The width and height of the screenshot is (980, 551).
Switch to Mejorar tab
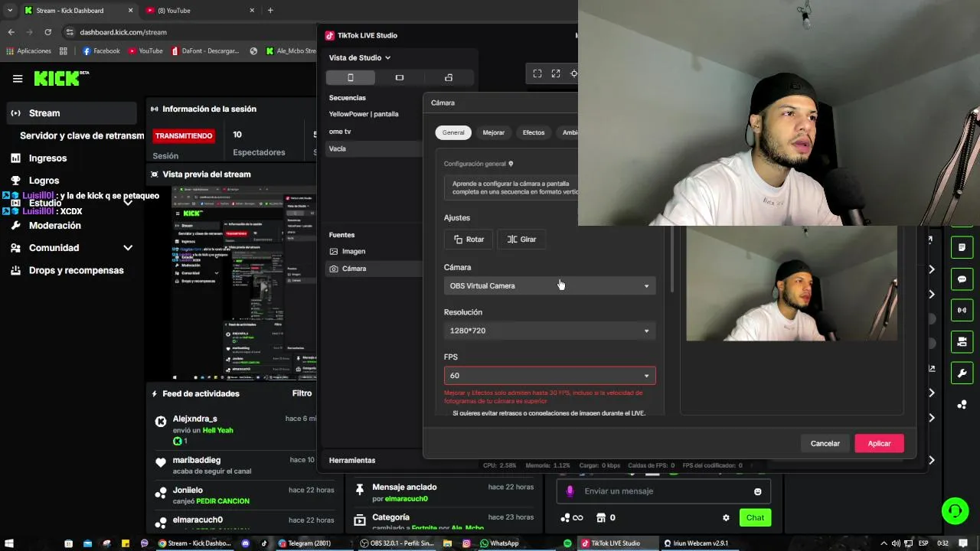[494, 132]
